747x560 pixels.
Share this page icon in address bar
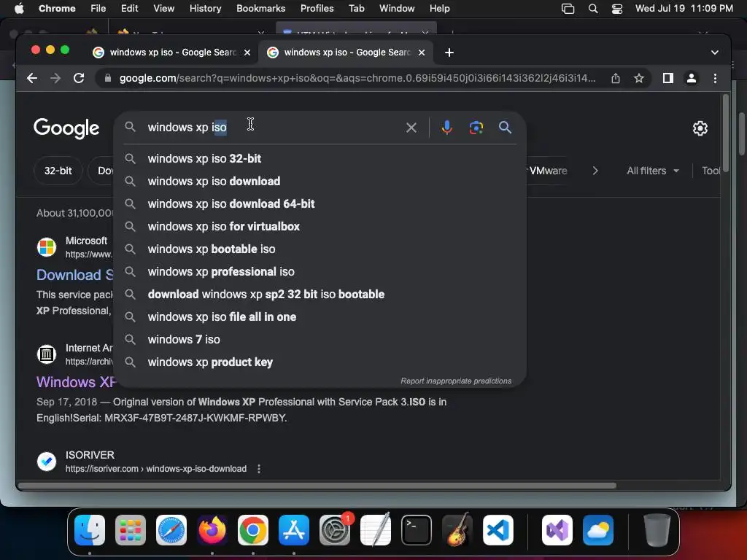click(616, 78)
